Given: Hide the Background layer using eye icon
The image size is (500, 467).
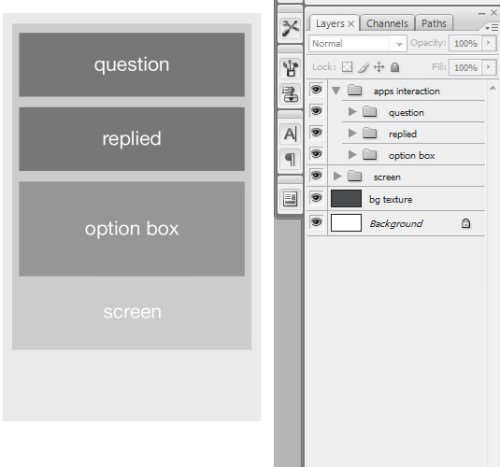Looking at the screenshot, I should coord(316,222).
